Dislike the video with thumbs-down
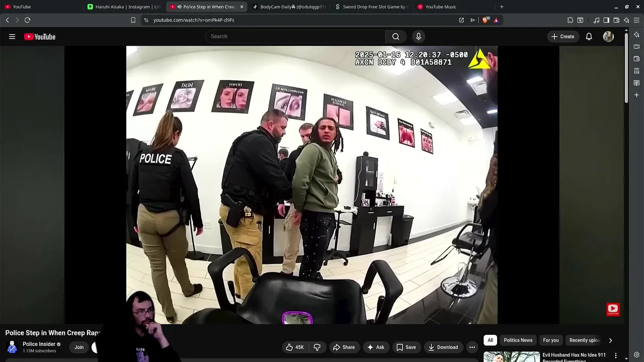The image size is (644, 362). point(317,347)
